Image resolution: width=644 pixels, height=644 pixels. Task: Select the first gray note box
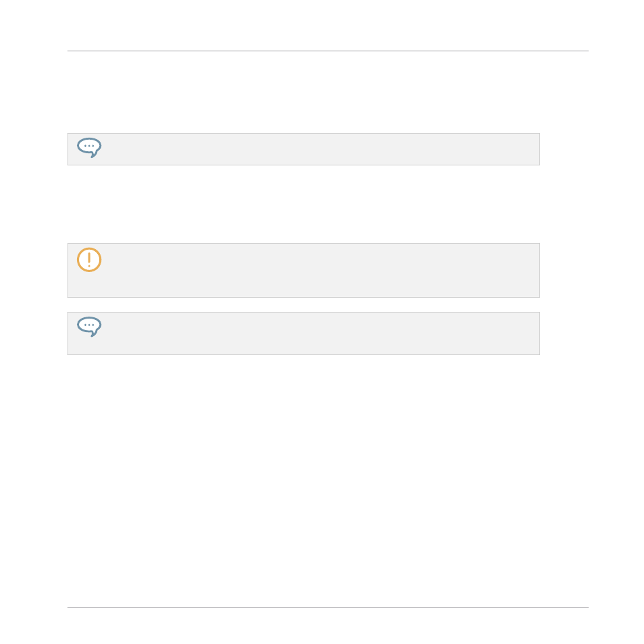pyautogui.click(x=304, y=149)
